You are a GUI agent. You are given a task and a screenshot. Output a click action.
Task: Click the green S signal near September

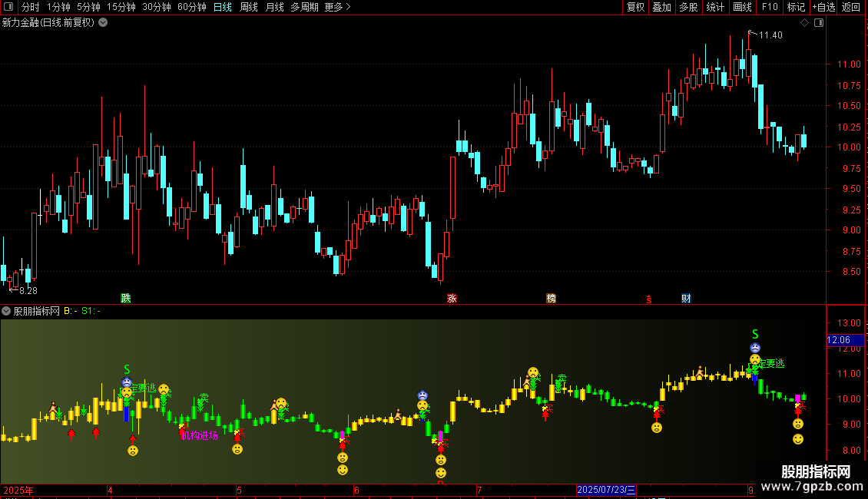[x=755, y=334]
